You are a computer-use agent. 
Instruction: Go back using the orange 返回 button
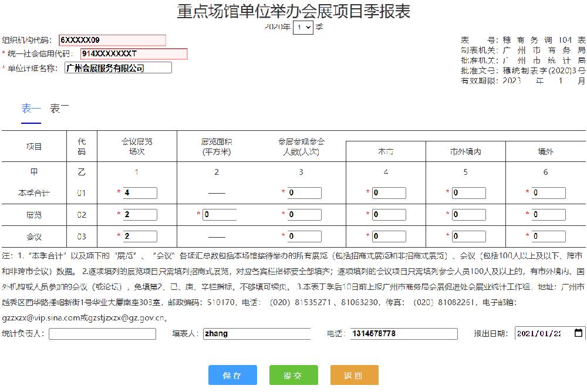[354, 375]
